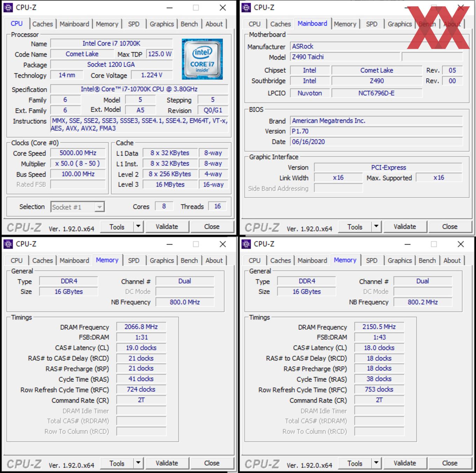Screen dimensions: 476x473
Task: Open the Tools dropdown arrow in the Mainboard window
Action: tap(376, 227)
